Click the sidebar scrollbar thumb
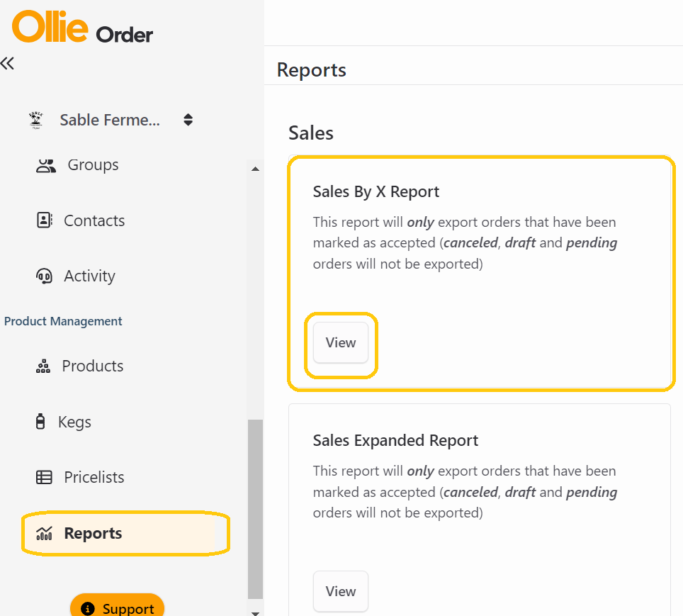The width and height of the screenshot is (683, 616). coord(255,509)
